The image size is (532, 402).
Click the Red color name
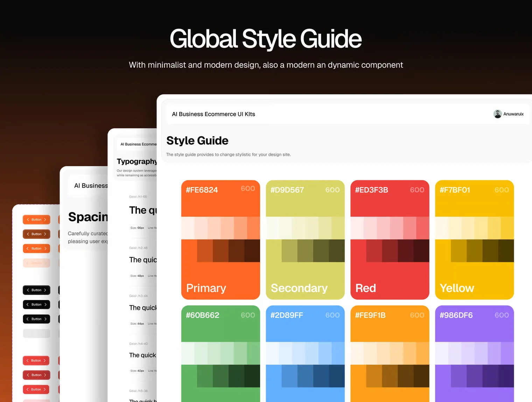coord(366,288)
